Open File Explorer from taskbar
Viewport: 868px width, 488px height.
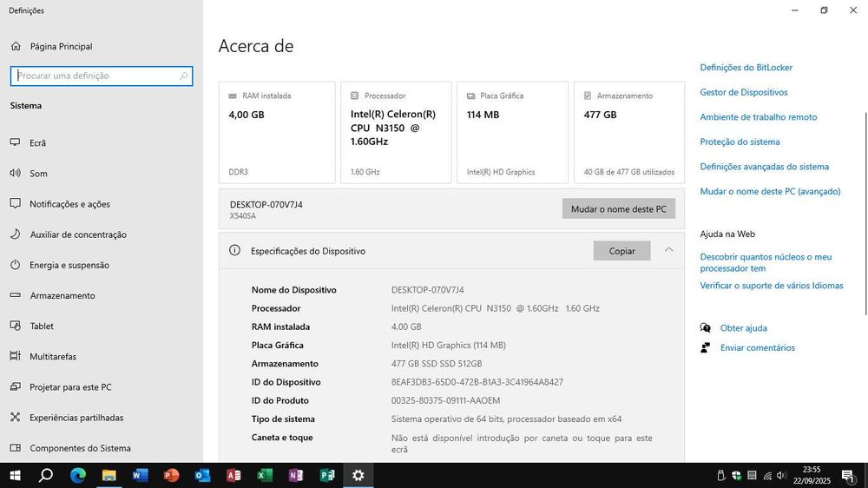[109, 475]
